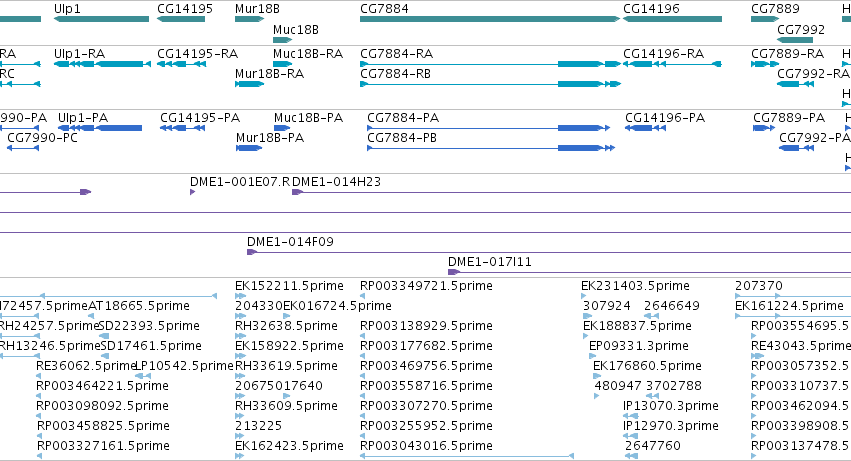Click the EK176860.5prime EST label
The height and width of the screenshot is (461, 851).
pos(647,367)
